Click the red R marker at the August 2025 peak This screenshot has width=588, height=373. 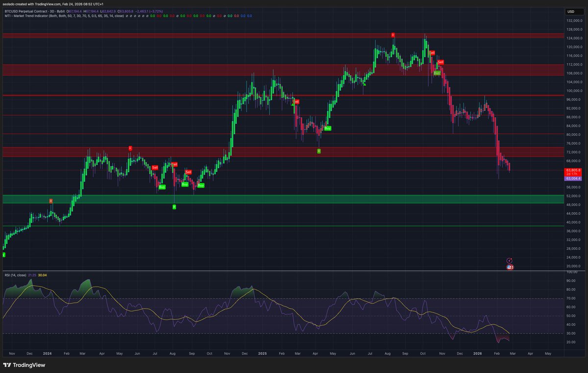[393, 35]
